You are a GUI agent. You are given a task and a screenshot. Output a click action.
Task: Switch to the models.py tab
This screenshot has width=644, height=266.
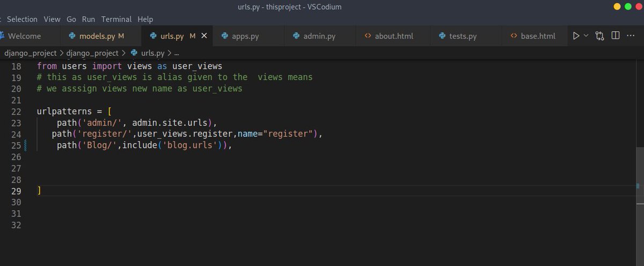(101, 36)
